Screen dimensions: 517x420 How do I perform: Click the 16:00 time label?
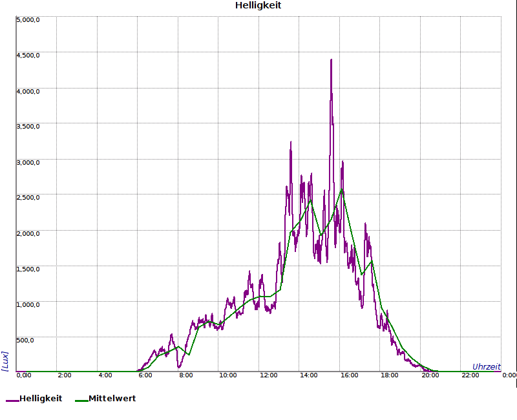point(349,375)
